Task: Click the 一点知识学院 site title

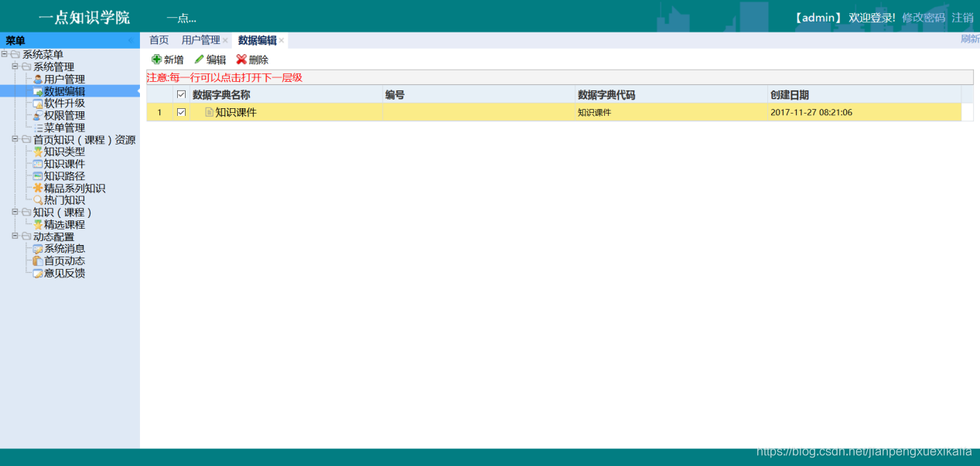Action: (x=84, y=18)
